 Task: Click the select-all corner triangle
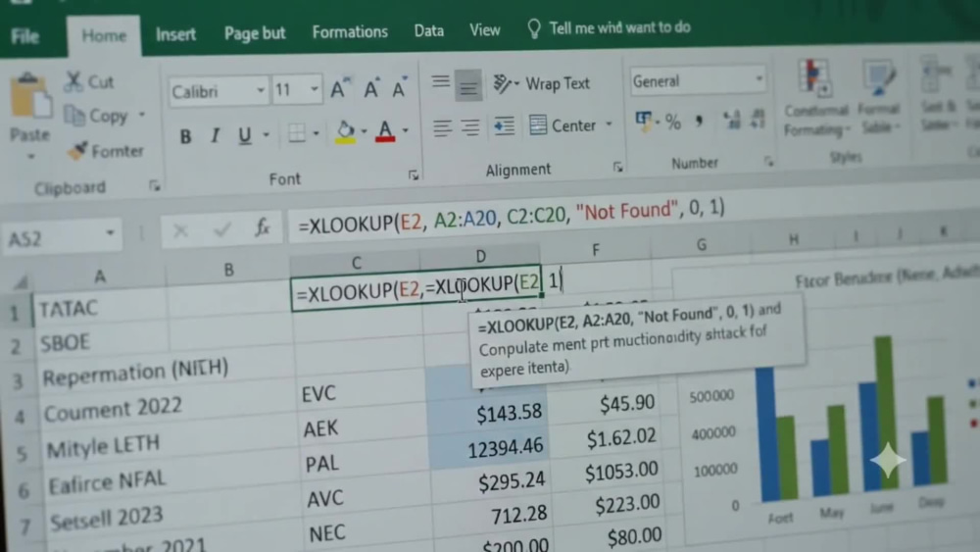click(x=20, y=283)
